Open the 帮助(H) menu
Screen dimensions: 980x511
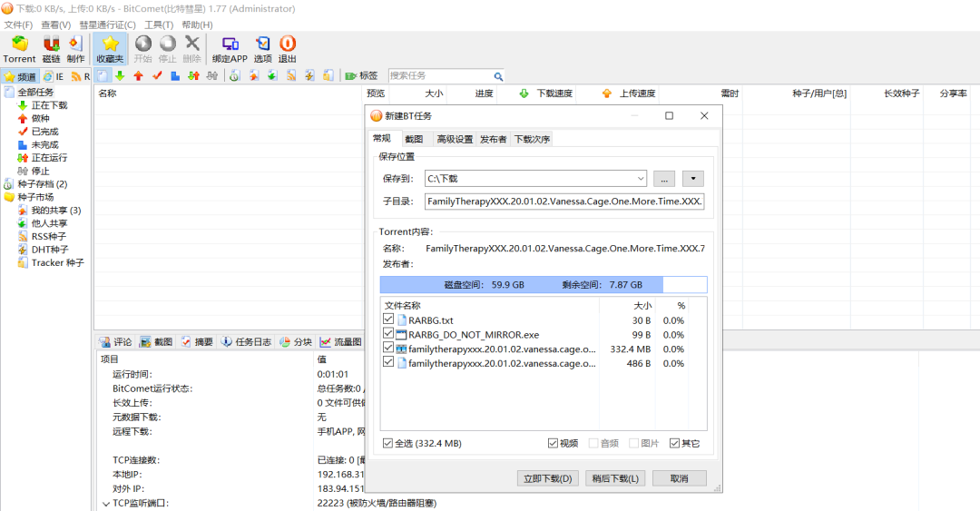point(197,25)
